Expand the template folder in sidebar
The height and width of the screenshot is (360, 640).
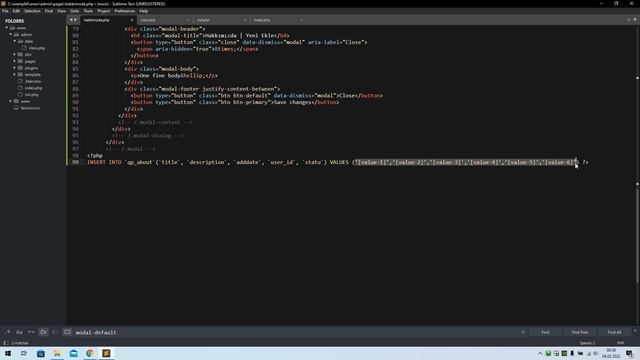[15, 74]
